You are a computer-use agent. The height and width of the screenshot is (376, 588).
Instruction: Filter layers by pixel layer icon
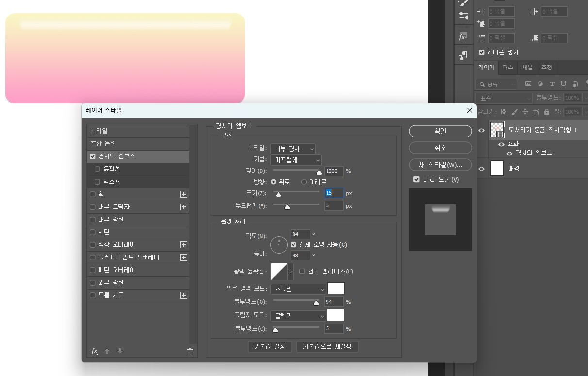[x=528, y=84]
